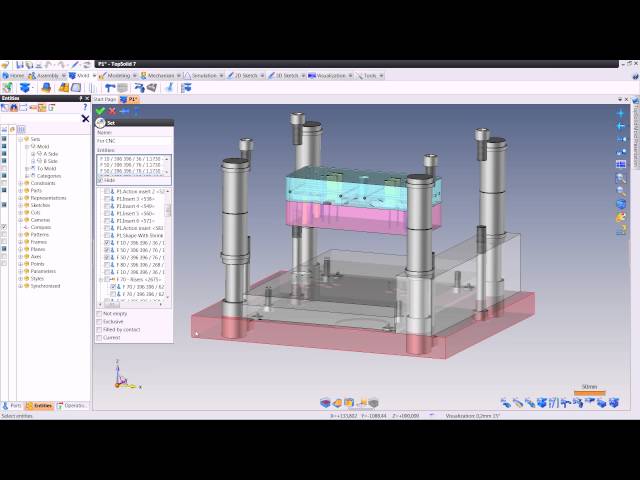640x480 pixels.
Task: Enable the 'Not empty' checkbox
Action: pyautogui.click(x=100, y=314)
